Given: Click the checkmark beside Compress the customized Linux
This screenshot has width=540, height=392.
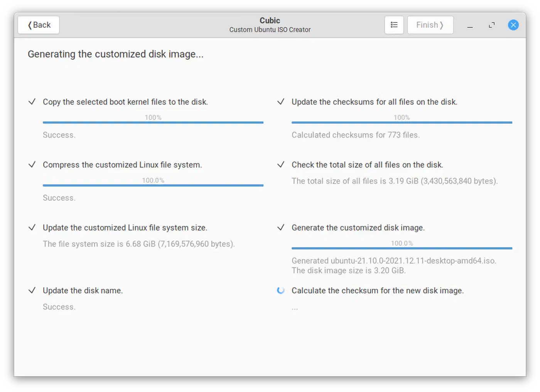Looking at the screenshot, I should pos(32,165).
